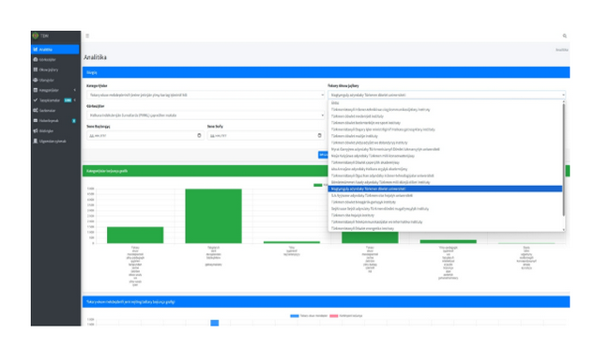Click the Ulanyjylar users icon

(x=36, y=80)
